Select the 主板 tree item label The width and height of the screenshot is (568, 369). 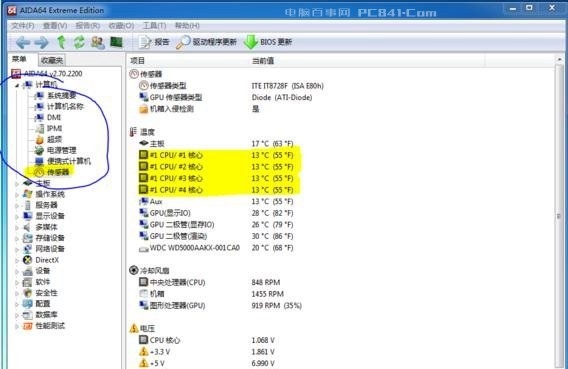[43, 183]
